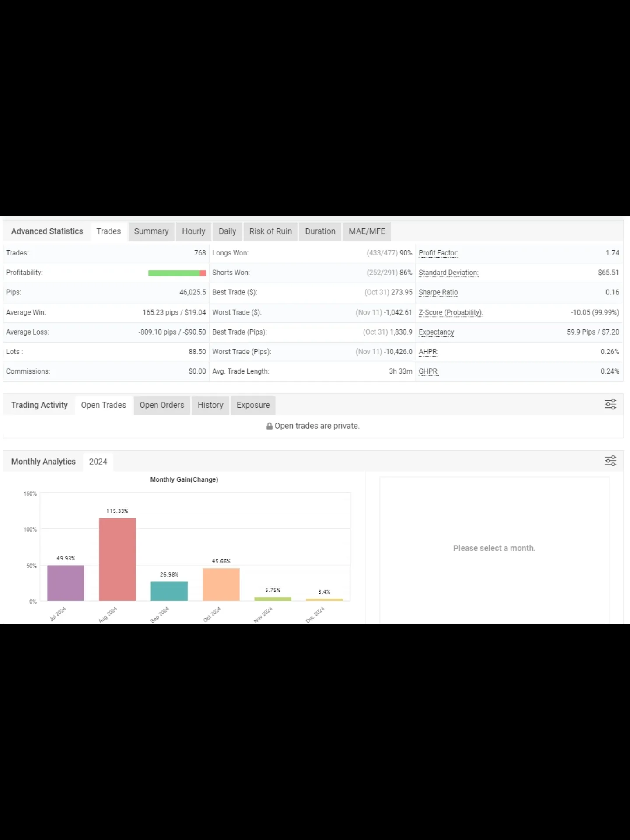This screenshot has width=630, height=840.
Task: Open the Risk of Ruin tab
Action: [270, 231]
